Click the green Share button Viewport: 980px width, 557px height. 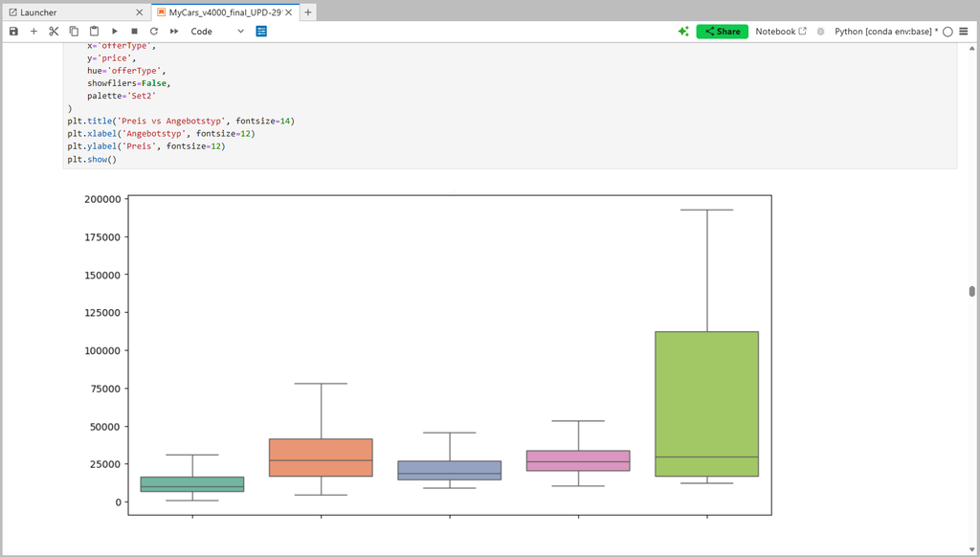point(722,32)
